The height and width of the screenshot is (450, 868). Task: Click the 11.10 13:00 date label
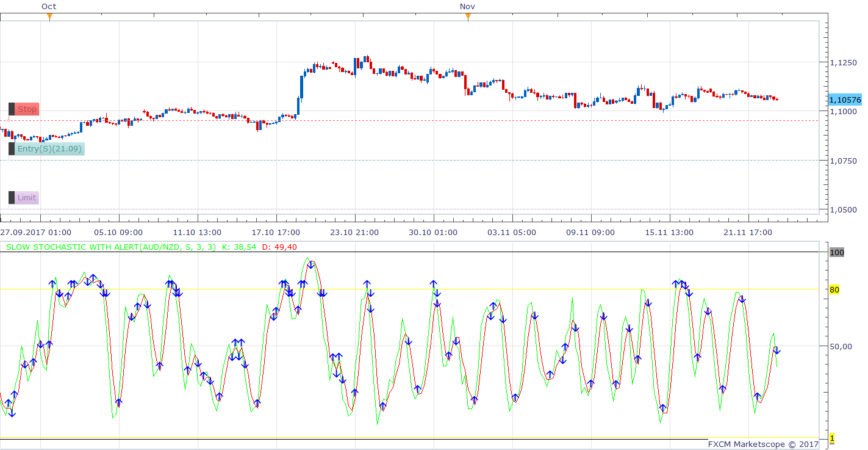(197, 233)
